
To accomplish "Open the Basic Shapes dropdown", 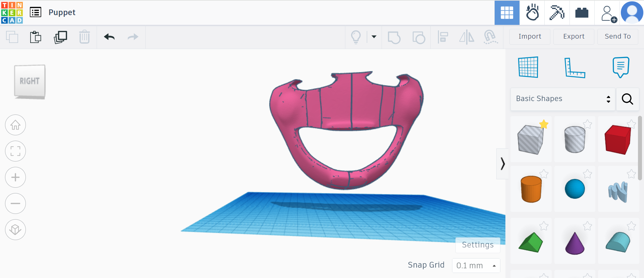I will click(562, 99).
